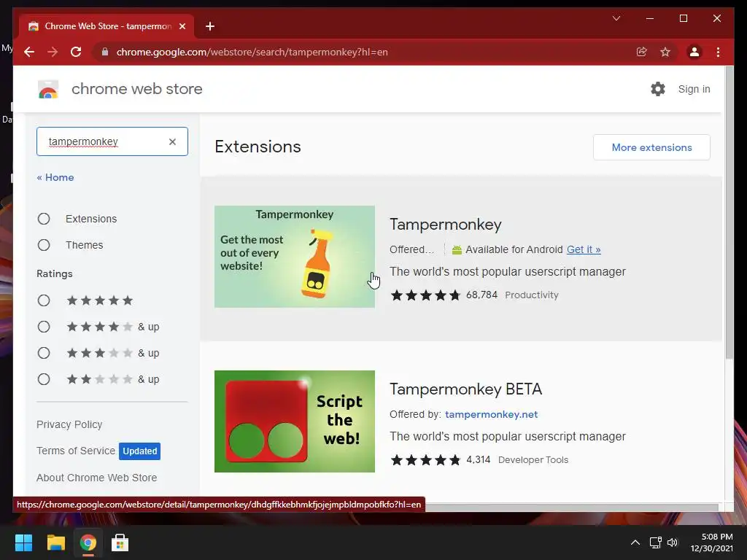Click the Productivity category label

click(x=532, y=295)
